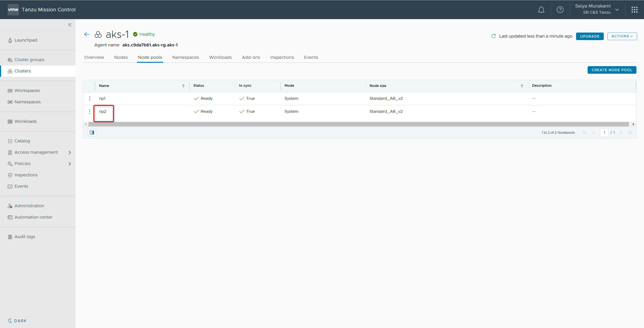Sort by the Name column arrow

183,86
